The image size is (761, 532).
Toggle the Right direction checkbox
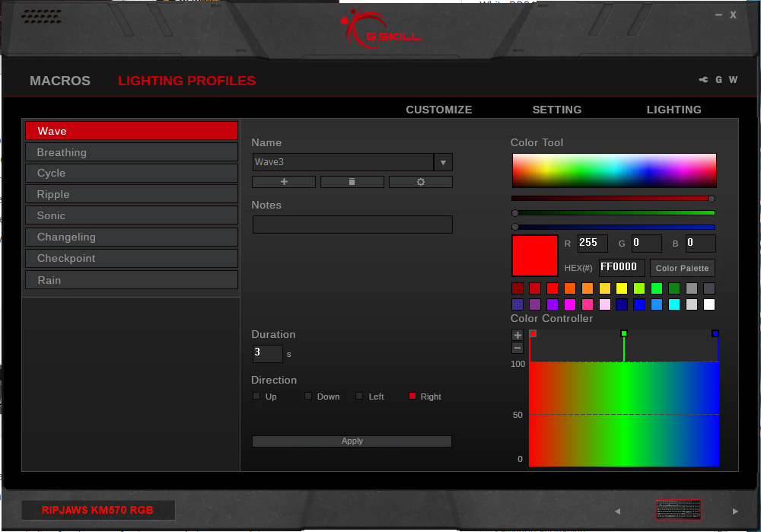[x=412, y=396]
